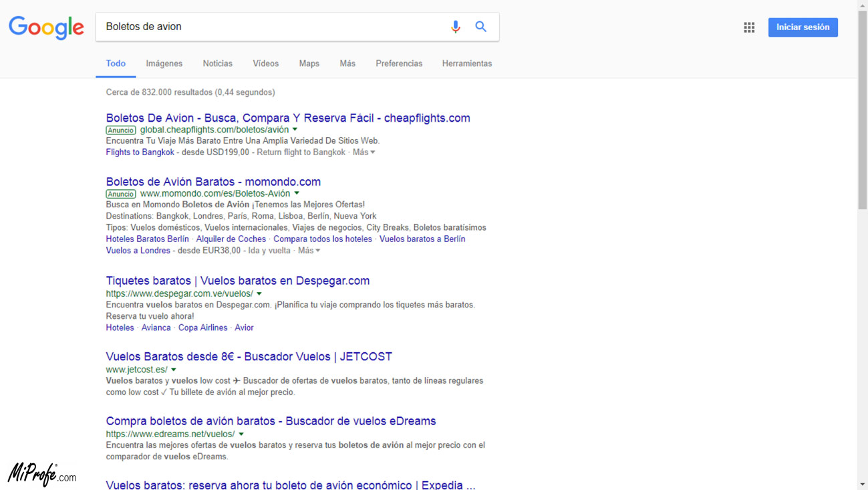Click the Hoteles Baratos Berlín sitelink

(146, 239)
